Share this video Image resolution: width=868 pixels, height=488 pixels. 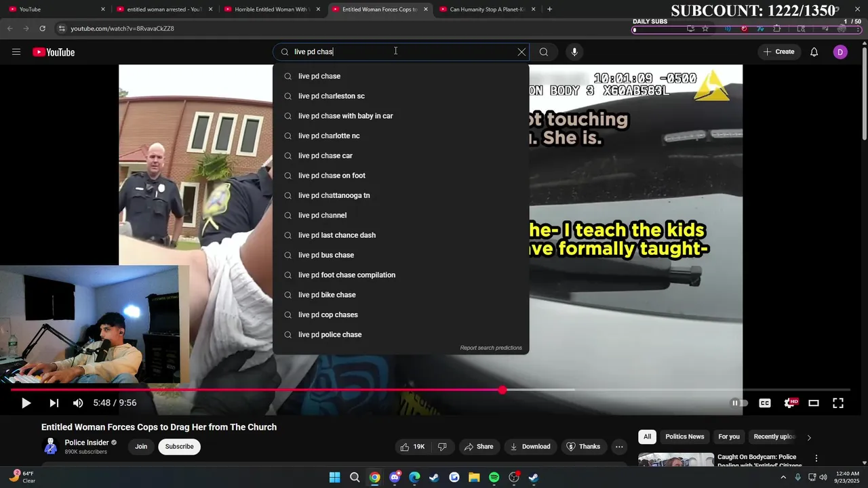point(479,447)
